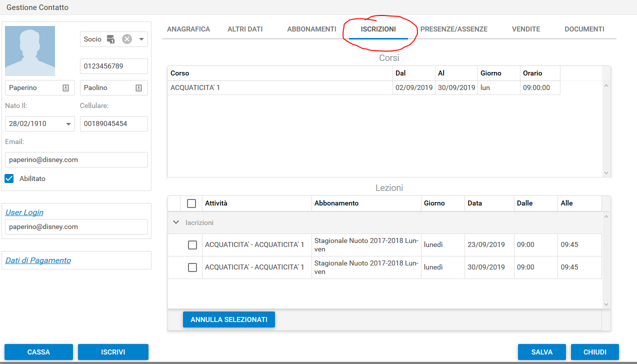Switch to the ALTRI DATI tab

[x=245, y=29]
